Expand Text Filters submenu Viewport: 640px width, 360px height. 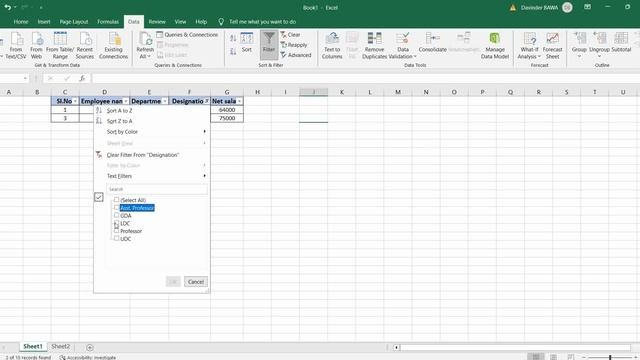pos(151,176)
